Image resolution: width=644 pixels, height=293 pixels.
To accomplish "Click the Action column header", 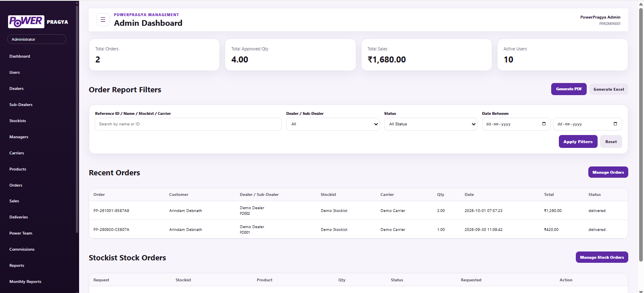I will (566, 280).
